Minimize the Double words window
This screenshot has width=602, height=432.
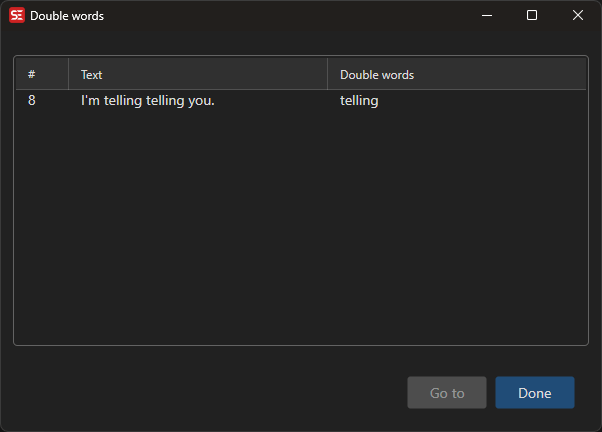tap(487, 16)
